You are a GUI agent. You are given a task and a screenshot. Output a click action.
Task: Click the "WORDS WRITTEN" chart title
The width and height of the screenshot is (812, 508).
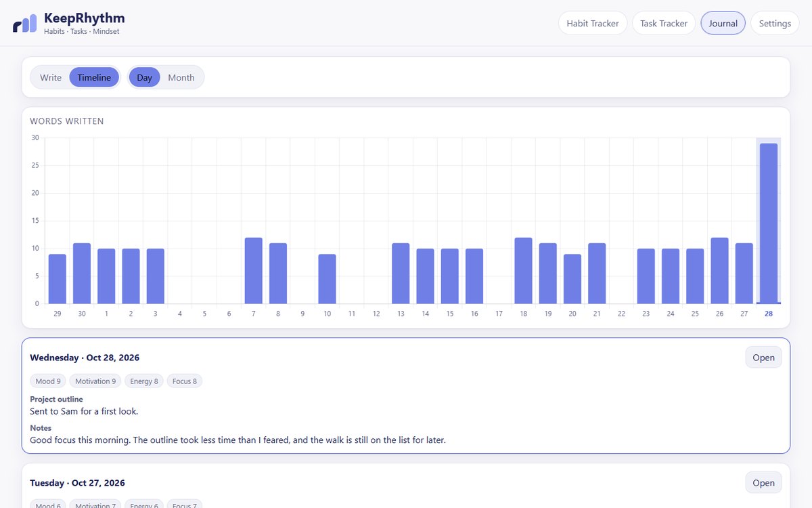[67, 121]
